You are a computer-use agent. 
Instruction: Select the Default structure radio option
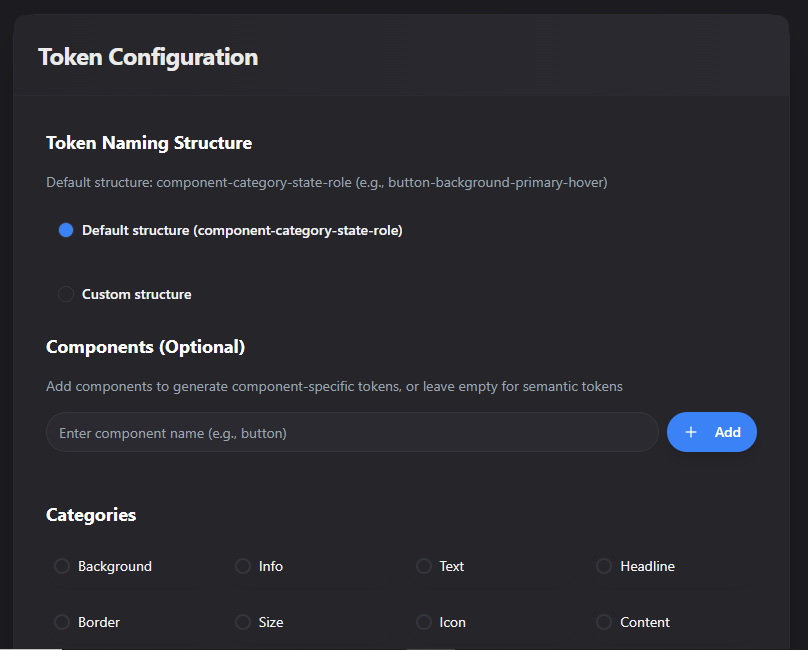pos(65,230)
